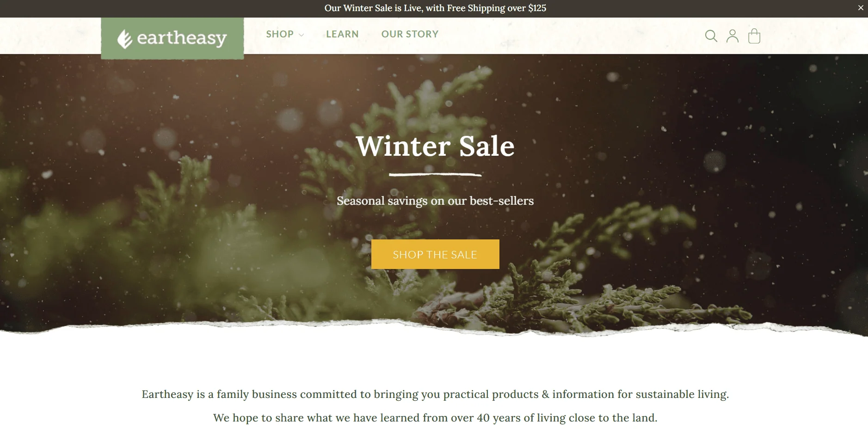Screen dimensions: 868x446
Task: Open the OUR STORY page
Action: 410,34
